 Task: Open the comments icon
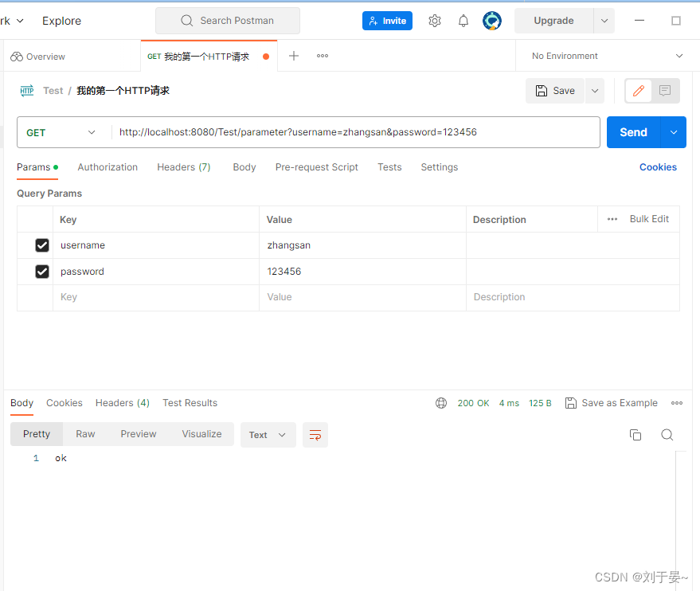pos(665,91)
